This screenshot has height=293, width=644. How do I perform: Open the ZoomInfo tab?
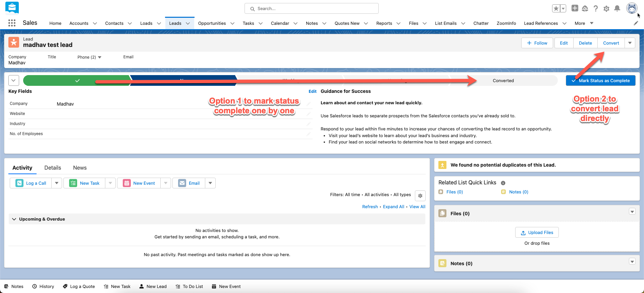click(x=506, y=23)
